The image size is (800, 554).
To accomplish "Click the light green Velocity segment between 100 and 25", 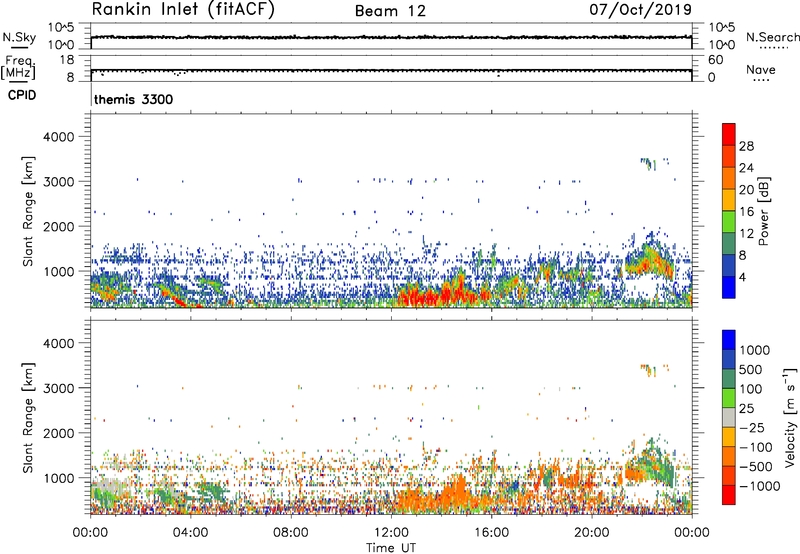I will 729,398.
